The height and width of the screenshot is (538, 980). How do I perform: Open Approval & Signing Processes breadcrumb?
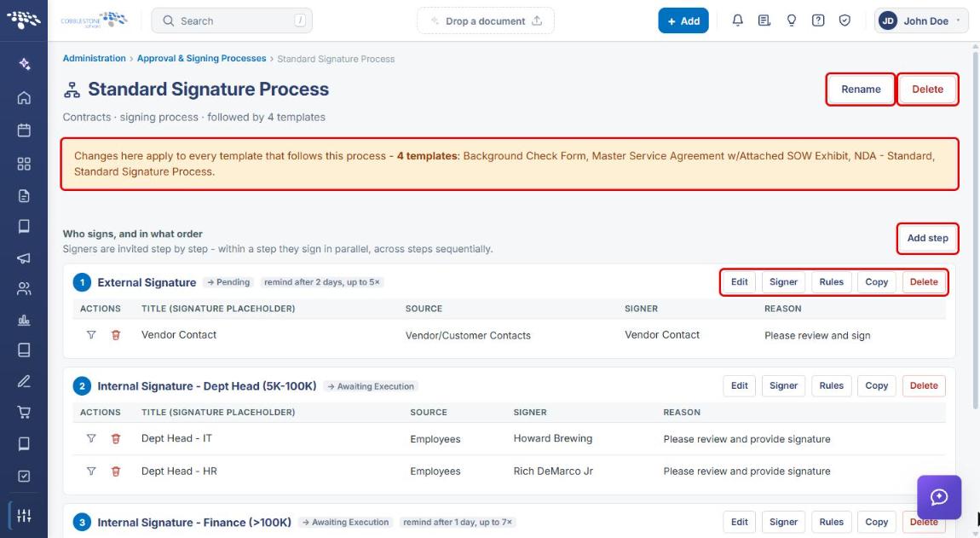tap(201, 58)
